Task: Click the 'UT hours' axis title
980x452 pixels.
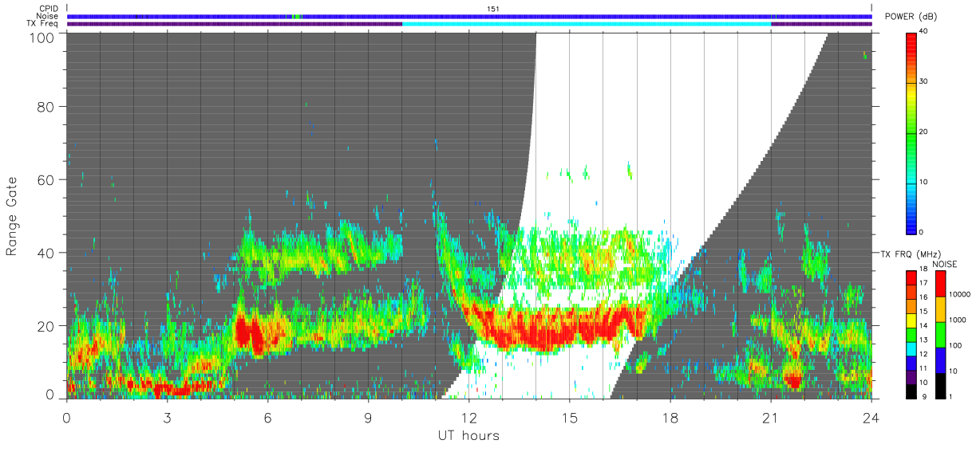Action: [x=468, y=436]
